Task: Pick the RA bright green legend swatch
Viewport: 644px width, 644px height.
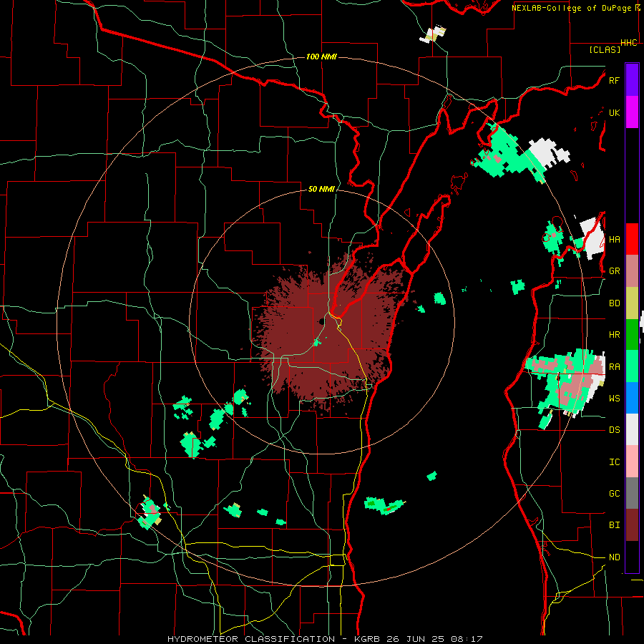Action: tap(632, 366)
